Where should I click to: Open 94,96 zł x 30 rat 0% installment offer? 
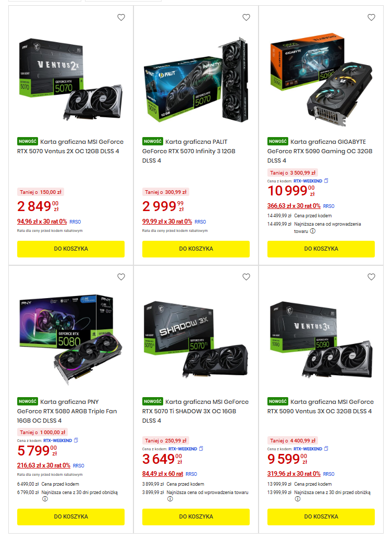click(x=42, y=221)
